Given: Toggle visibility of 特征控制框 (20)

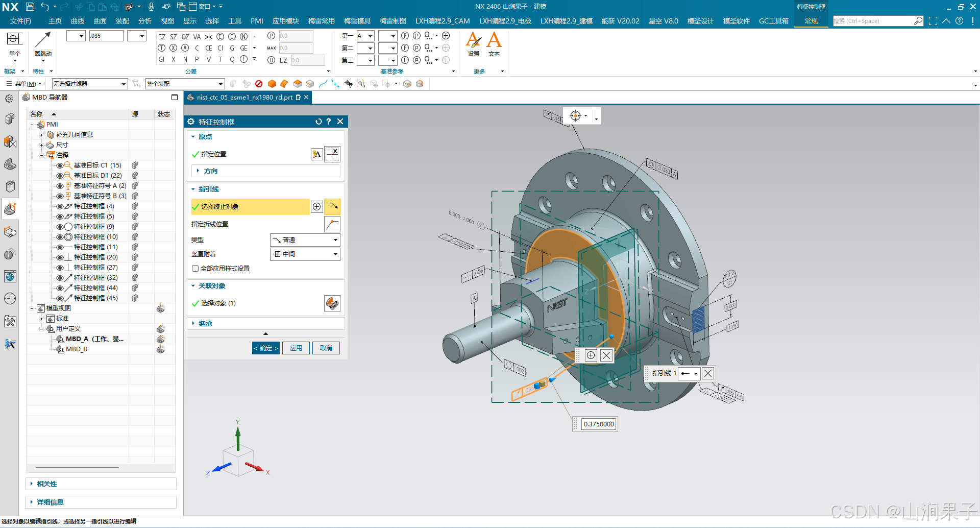Looking at the screenshot, I should [60, 257].
